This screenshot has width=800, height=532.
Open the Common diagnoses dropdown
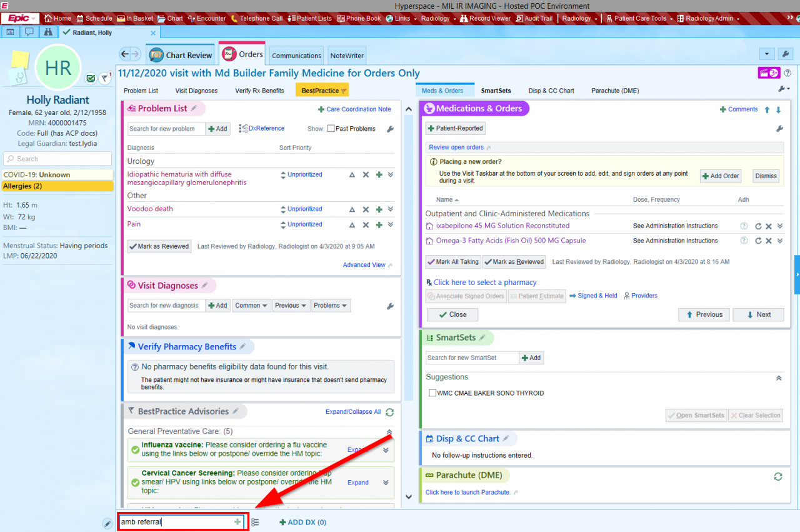coord(251,306)
